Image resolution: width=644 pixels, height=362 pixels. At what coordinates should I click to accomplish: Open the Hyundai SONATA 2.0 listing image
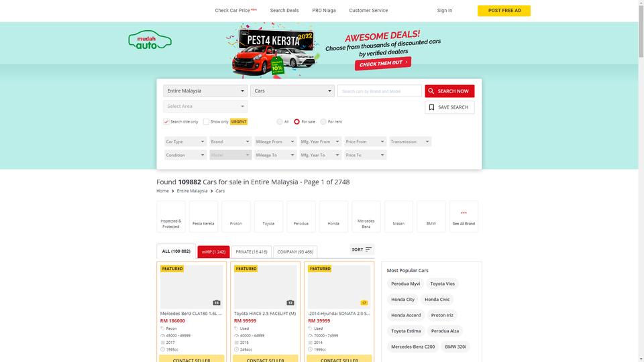coord(339,286)
